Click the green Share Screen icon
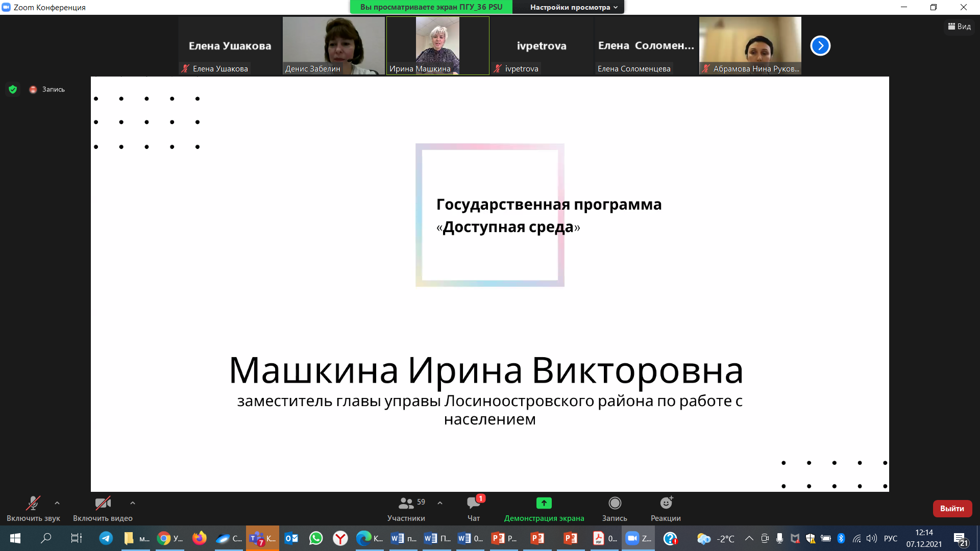The image size is (980, 551). [x=544, y=503]
